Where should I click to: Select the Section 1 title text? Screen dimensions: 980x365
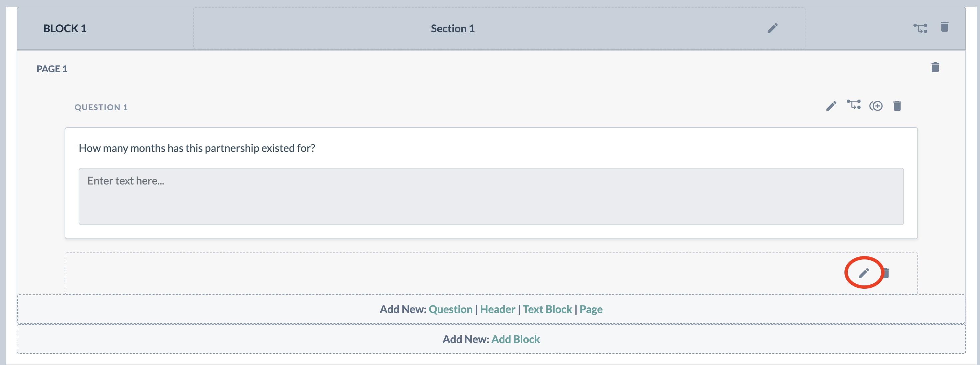click(x=453, y=29)
